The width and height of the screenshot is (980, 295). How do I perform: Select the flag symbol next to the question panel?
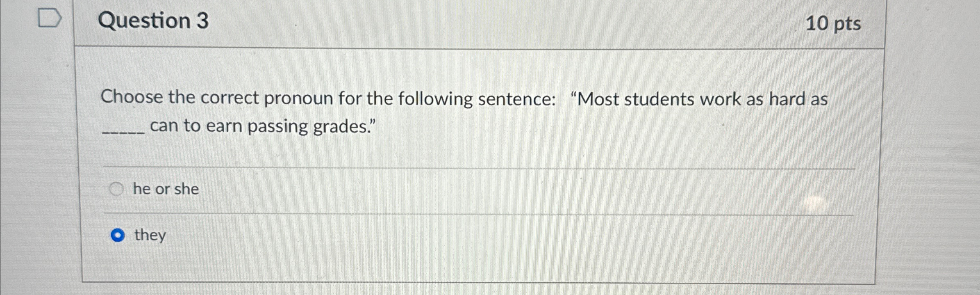(49, 17)
